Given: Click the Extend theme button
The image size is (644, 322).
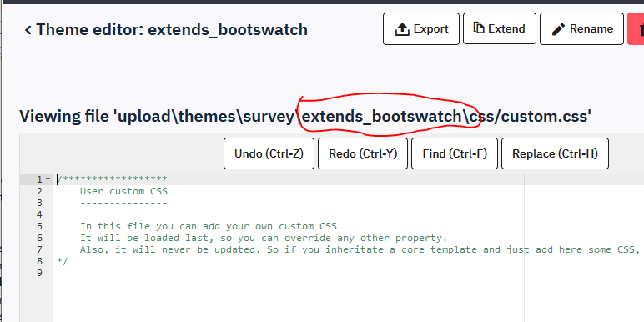Looking at the screenshot, I should [500, 28].
